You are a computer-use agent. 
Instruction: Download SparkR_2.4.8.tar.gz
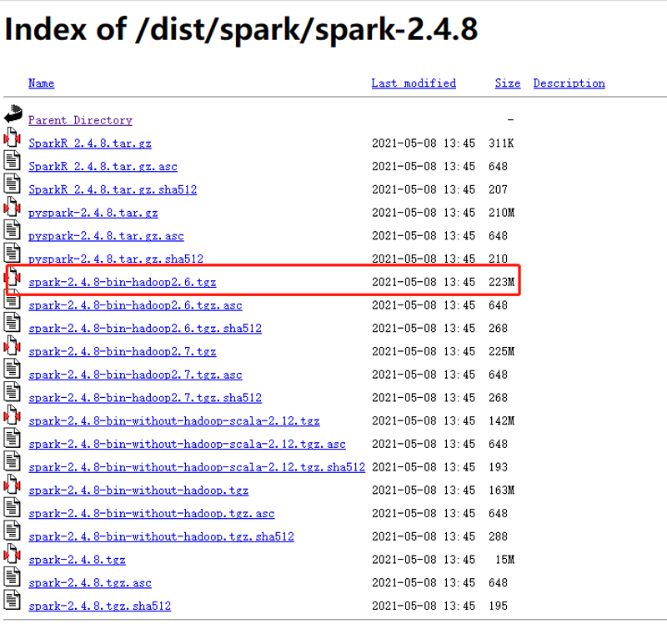(90, 143)
